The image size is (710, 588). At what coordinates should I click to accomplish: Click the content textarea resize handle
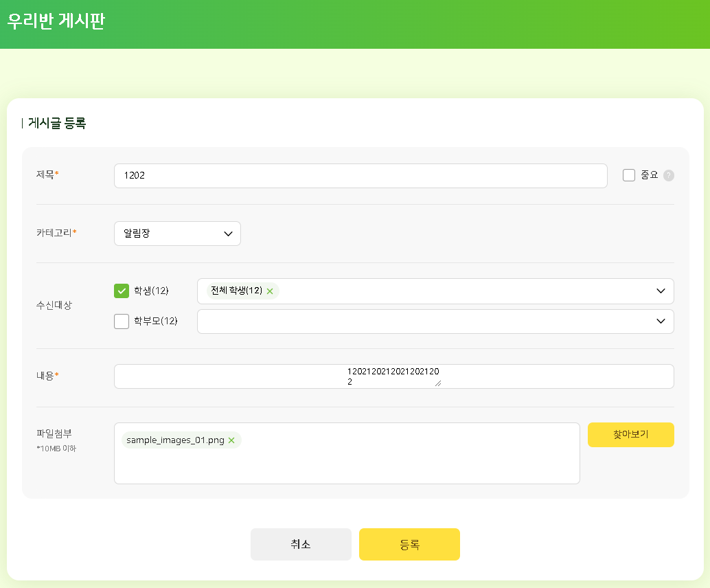pyautogui.click(x=438, y=383)
